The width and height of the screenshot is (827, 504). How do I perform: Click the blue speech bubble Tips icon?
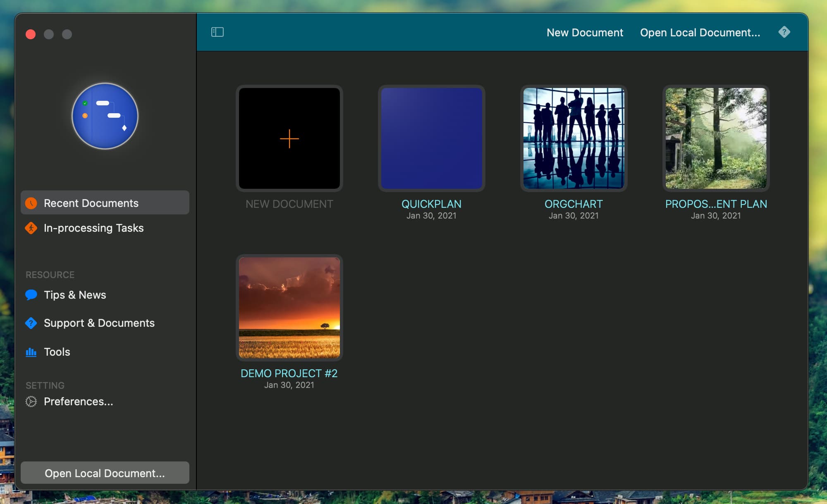click(31, 295)
